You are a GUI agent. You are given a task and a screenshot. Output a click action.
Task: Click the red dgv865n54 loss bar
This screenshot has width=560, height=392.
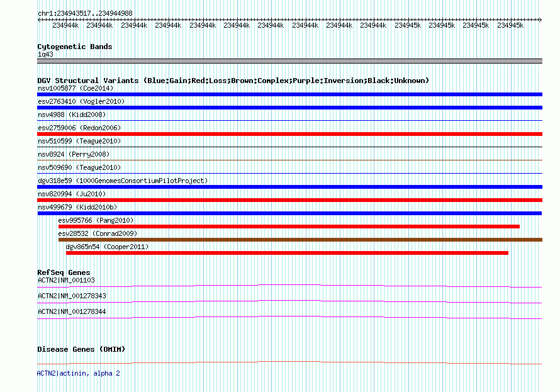pos(287,253)
